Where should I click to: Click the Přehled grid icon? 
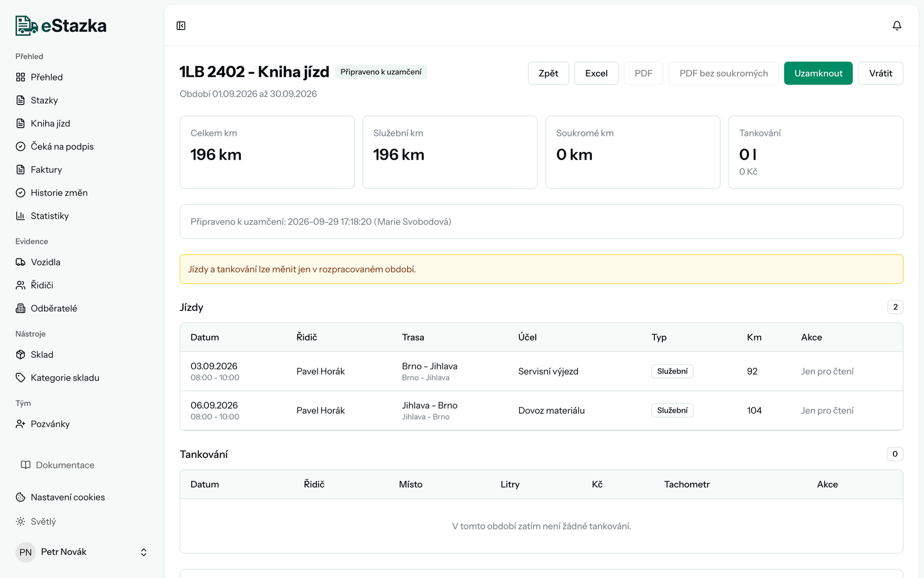[20, 77]
